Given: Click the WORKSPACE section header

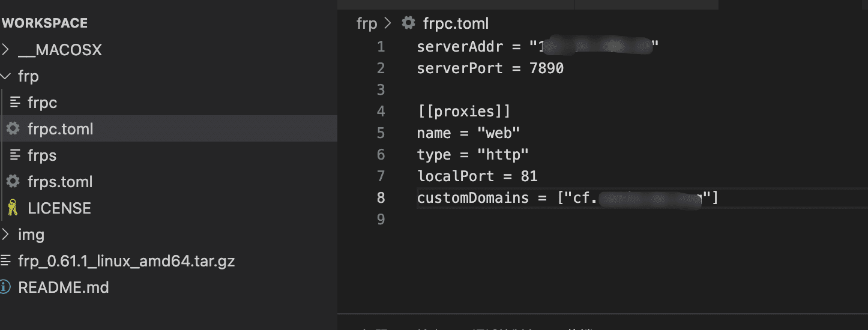Looking at the screenshot, I should (45, 23).
